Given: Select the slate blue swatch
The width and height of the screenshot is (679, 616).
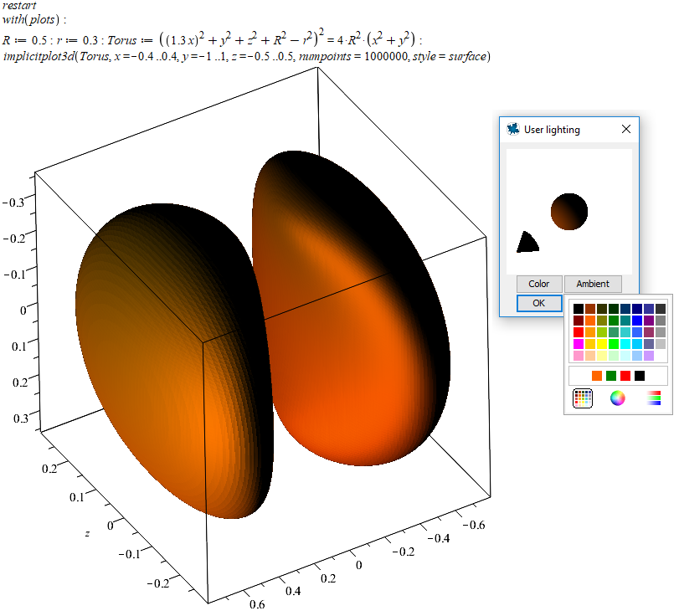Looking at the screenshot, I should pyautogui.click(x=649, y=344).
